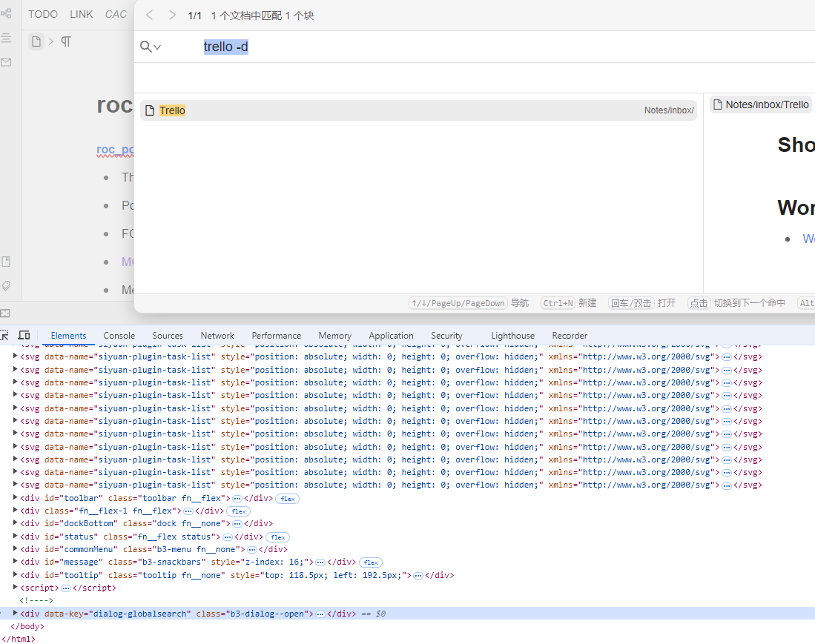Open the bookmark icon in left dock
Screen dimensions: 815x644
click(x=6, y=262)
